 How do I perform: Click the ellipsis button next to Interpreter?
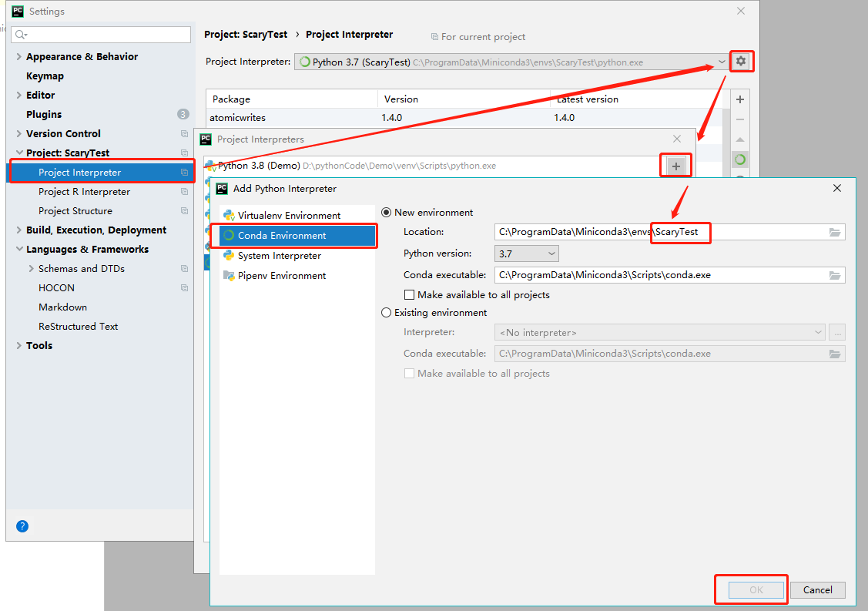coord(837,333)
